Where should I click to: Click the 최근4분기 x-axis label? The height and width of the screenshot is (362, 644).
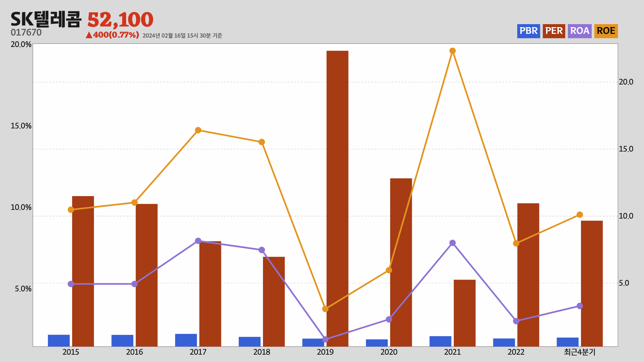click(x=580, y=352)
